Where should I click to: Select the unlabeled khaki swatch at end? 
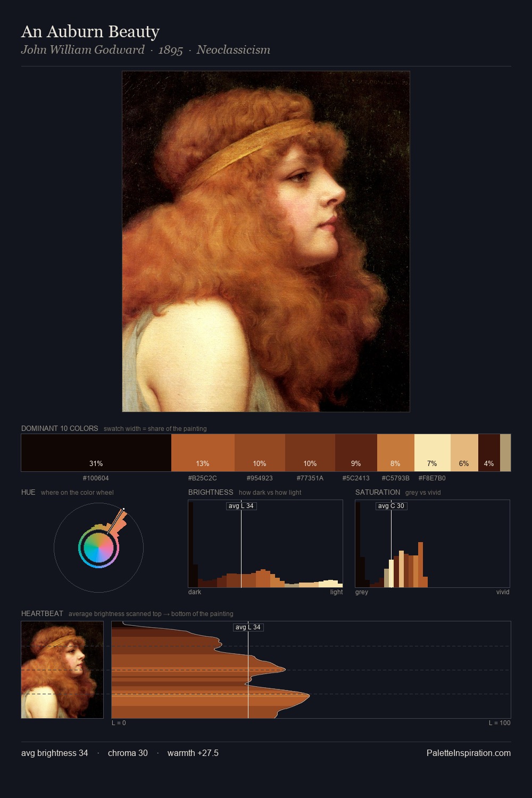[505, 453]
